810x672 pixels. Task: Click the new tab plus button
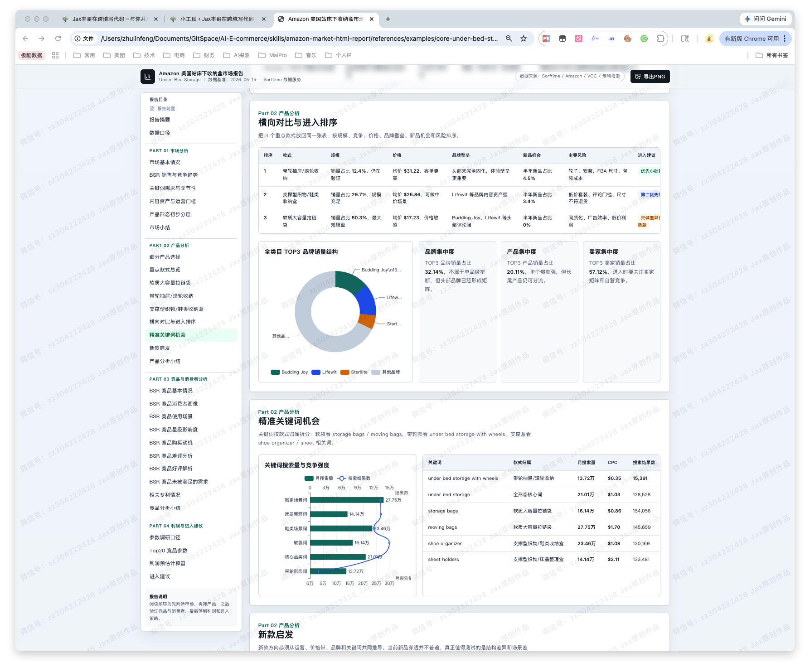(x=388, y=19)
